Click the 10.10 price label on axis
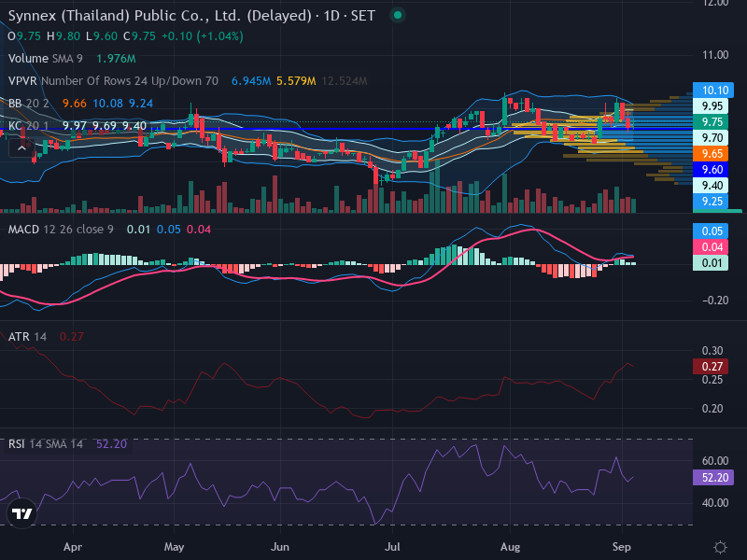 point(712,90)
